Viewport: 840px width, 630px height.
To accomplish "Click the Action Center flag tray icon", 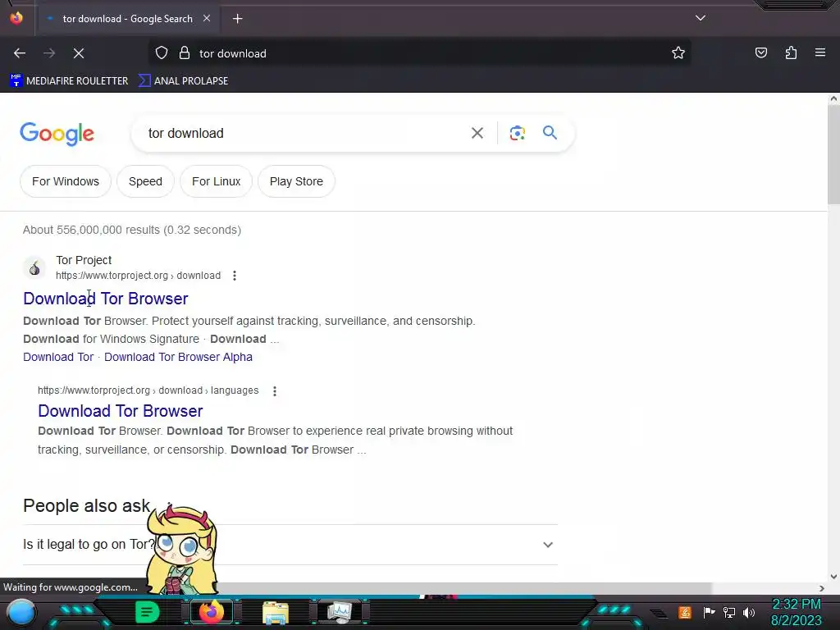I will [709, 612].
